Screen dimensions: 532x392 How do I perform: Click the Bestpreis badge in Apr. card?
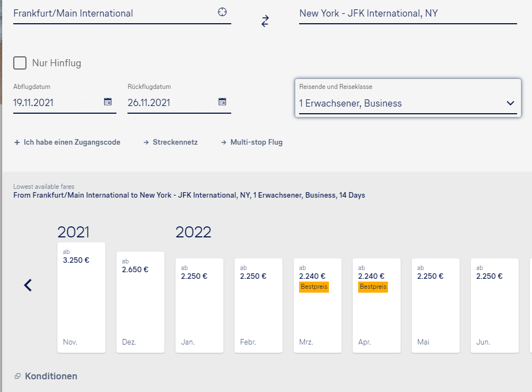coord(373,287)
